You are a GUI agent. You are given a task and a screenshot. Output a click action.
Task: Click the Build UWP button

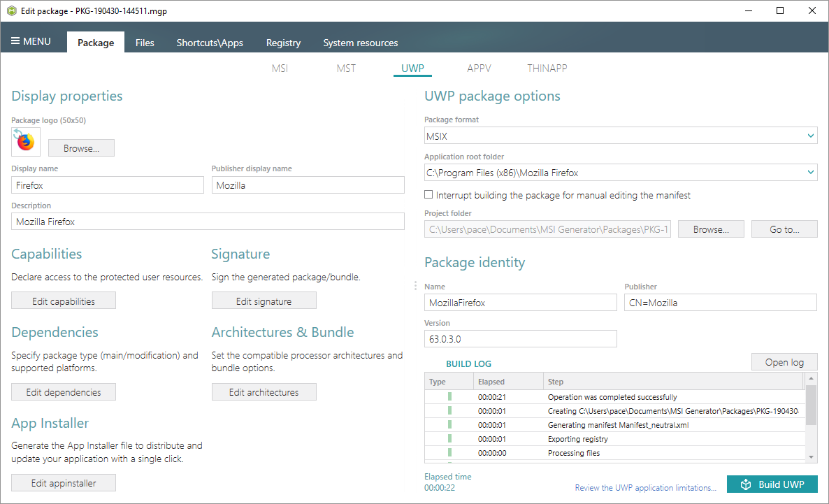coord(772,484)
